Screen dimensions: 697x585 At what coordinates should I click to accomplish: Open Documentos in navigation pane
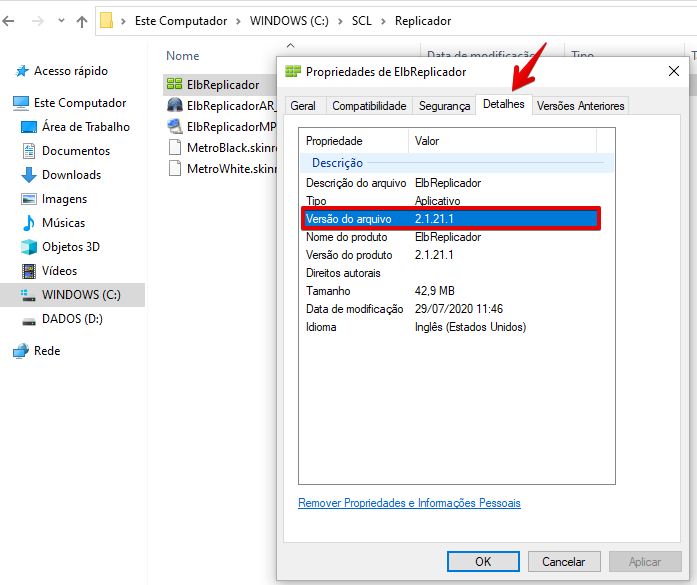point(76,151)
